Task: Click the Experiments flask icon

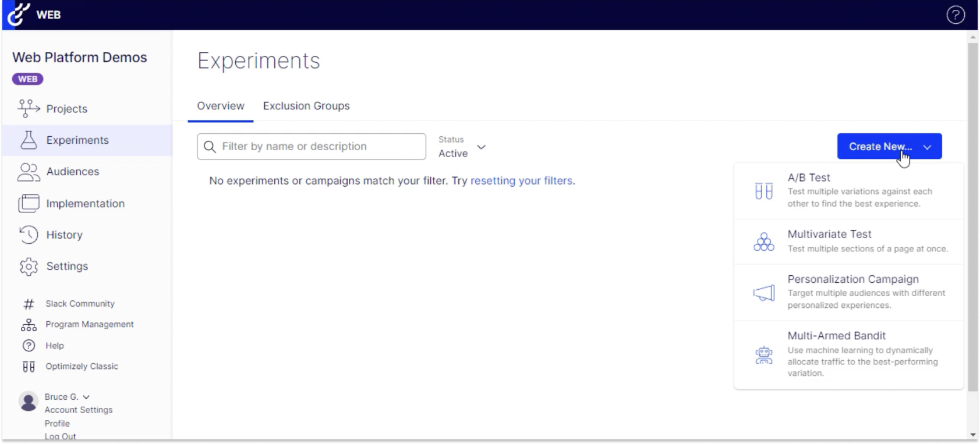Action: pos(29,140)
